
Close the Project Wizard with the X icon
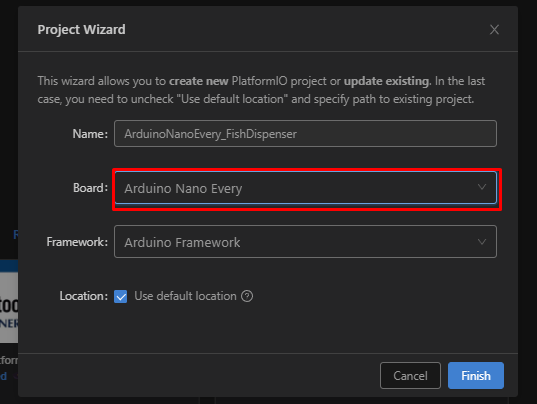point(494,29)
